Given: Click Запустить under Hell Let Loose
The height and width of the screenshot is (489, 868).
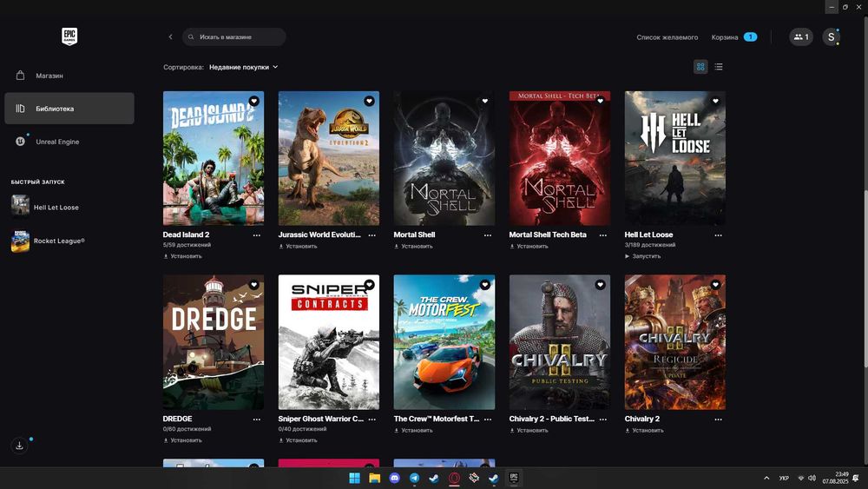Looking at the screenshot, I should [642, 256].
